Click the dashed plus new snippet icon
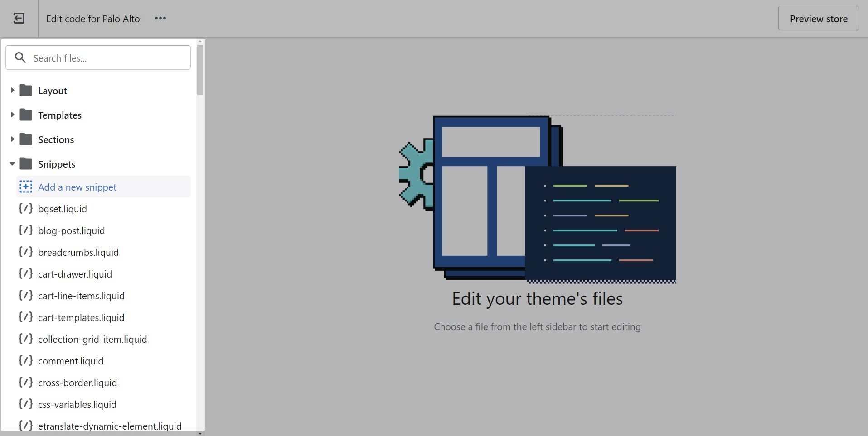Viewport: 868px width, 436px height. 26,187
